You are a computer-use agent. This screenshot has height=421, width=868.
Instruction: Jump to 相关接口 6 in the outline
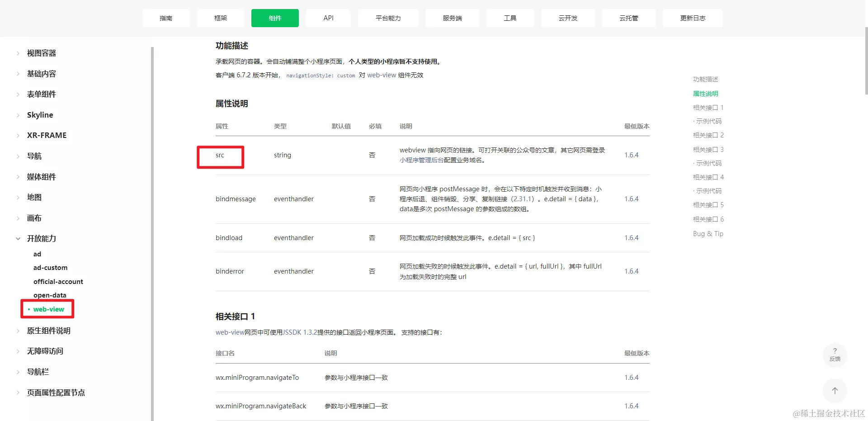(x=708, y=219)
